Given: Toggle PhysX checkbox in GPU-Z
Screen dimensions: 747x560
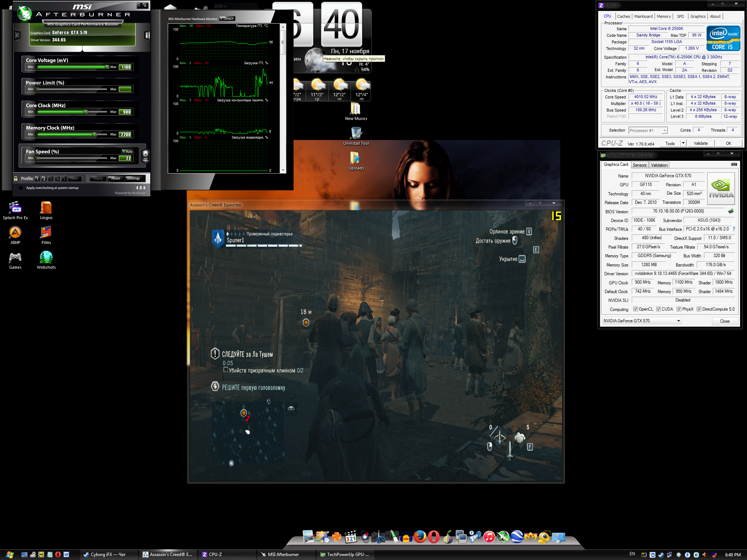Looking at the screenshot, I should (x=679, y=309).
